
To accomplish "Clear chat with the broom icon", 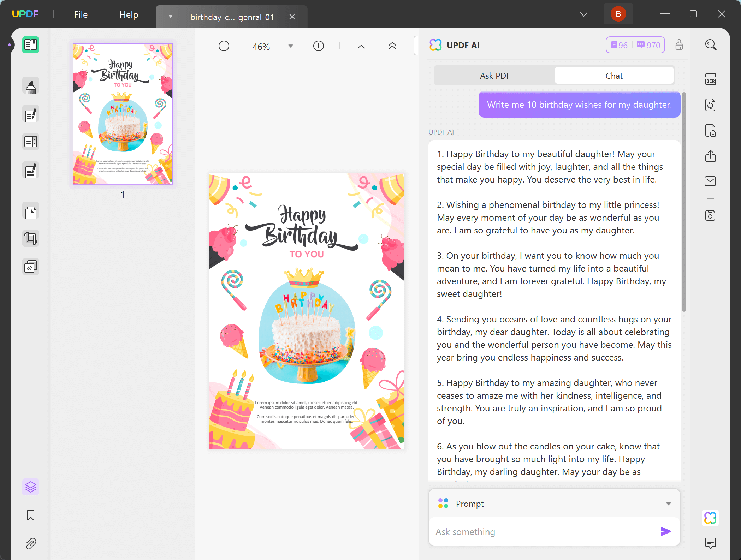I will click(x=679, y=45).
